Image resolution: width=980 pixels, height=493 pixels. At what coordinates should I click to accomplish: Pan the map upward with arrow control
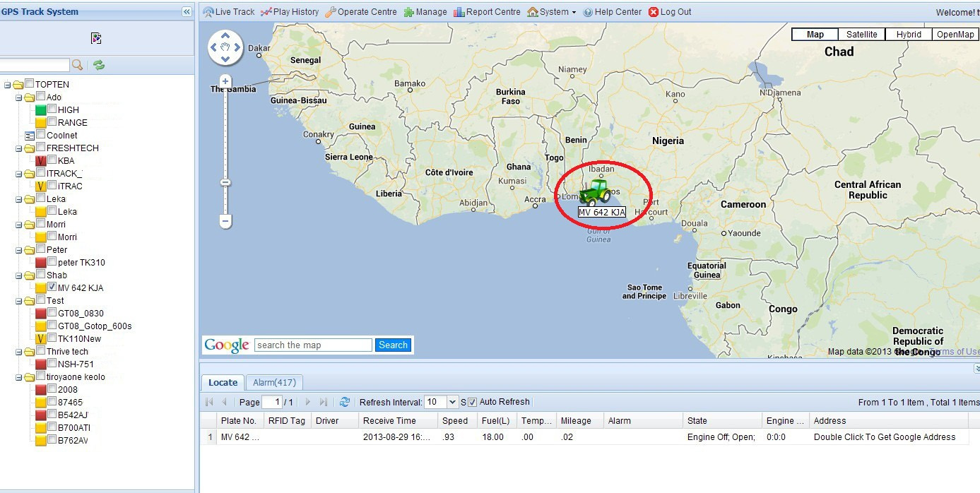225,35
